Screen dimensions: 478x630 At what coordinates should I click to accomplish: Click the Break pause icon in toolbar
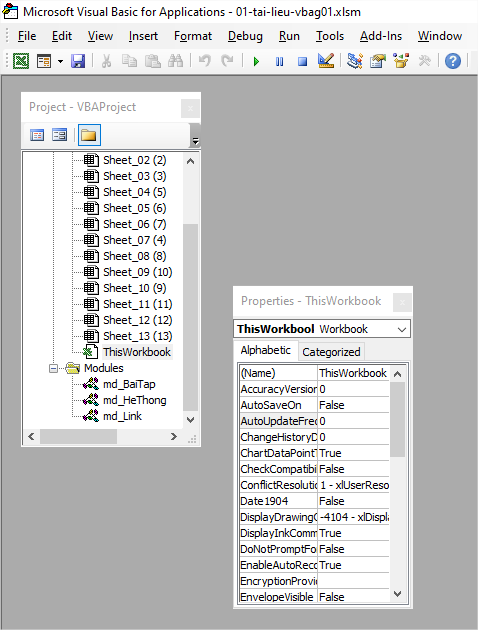pyautogui.click(x=279, y=61)
